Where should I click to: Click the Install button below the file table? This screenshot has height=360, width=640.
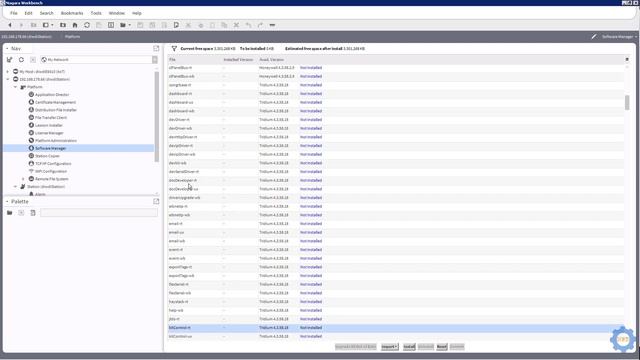click(409, 347)
